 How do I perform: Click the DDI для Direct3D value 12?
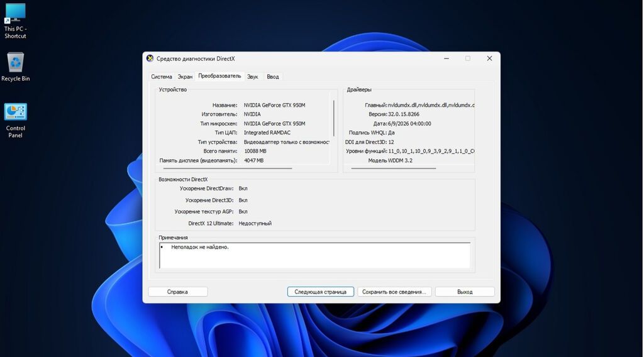391,142
